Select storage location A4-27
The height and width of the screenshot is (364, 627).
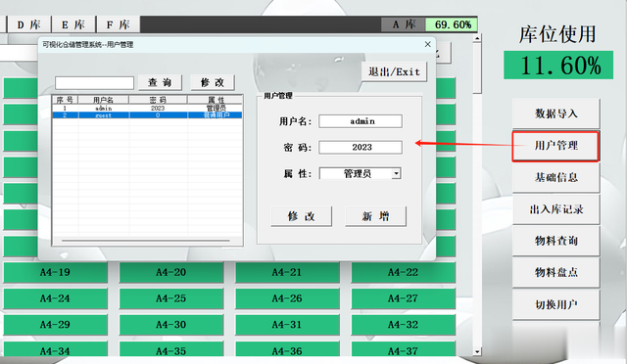403,298
